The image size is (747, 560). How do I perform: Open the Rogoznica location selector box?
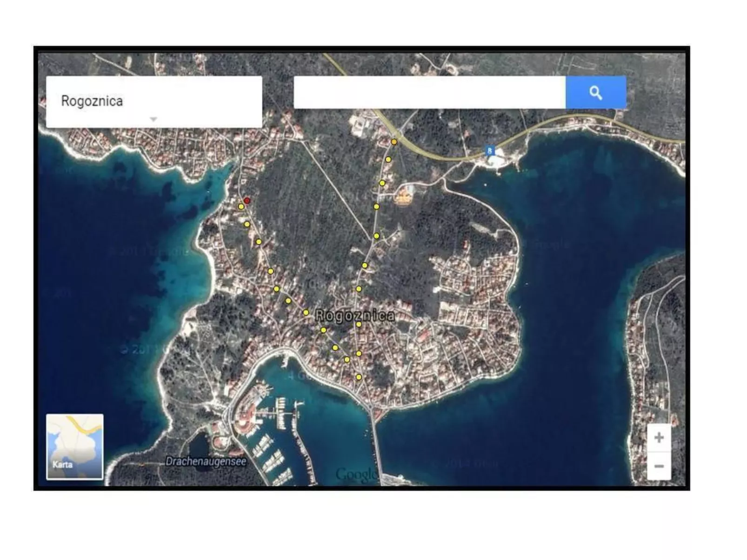click(153, 101)
